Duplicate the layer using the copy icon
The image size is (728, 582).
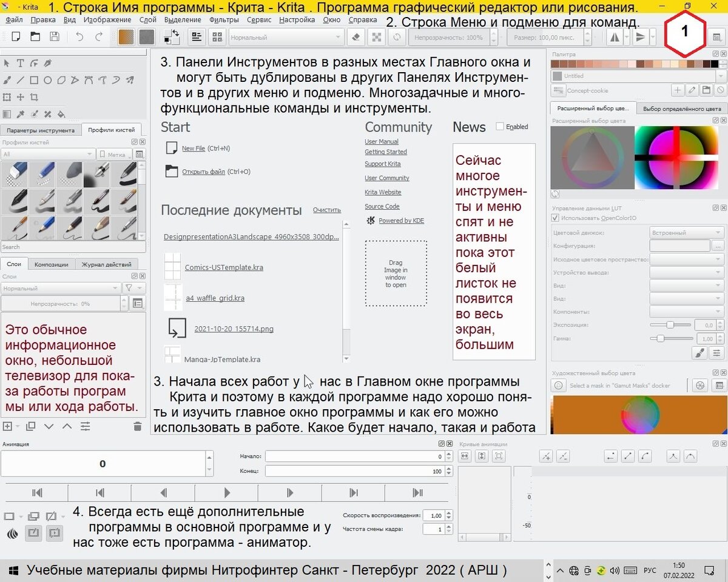coord(31,426)
